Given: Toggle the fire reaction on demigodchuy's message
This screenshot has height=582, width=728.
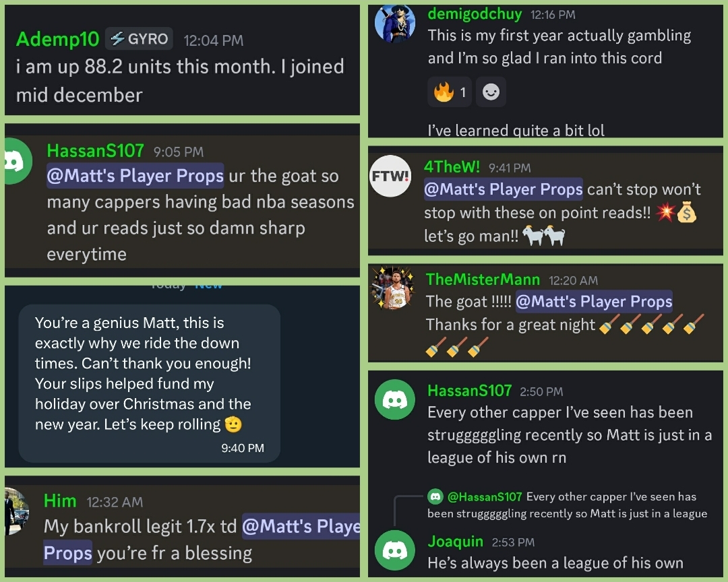Looking at the screenshot, I should 449,92.
